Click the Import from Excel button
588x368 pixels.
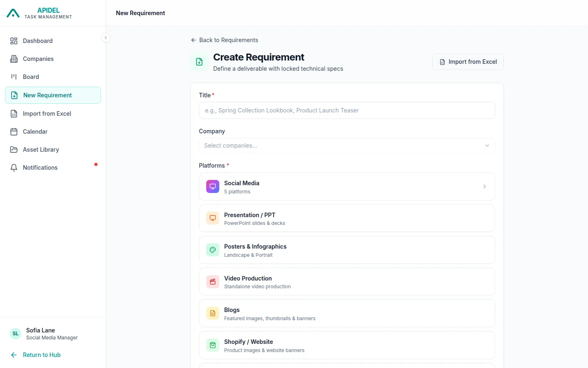click(468, 62)
